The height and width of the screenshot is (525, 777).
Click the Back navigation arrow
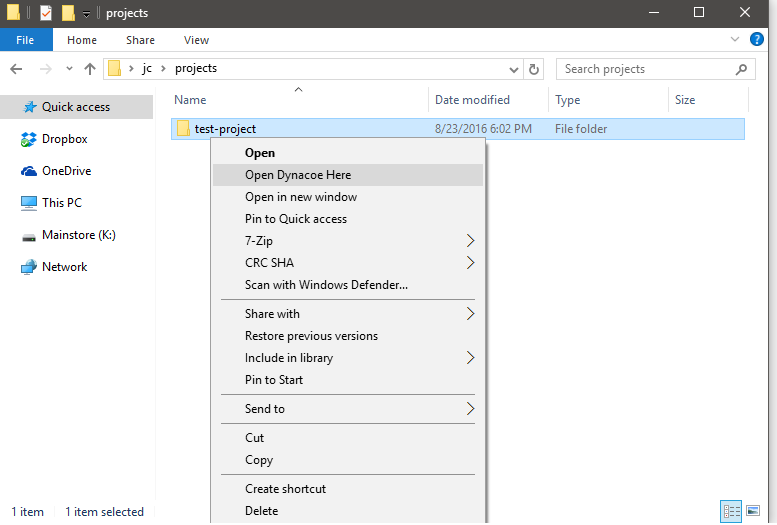tap(16, 69)
